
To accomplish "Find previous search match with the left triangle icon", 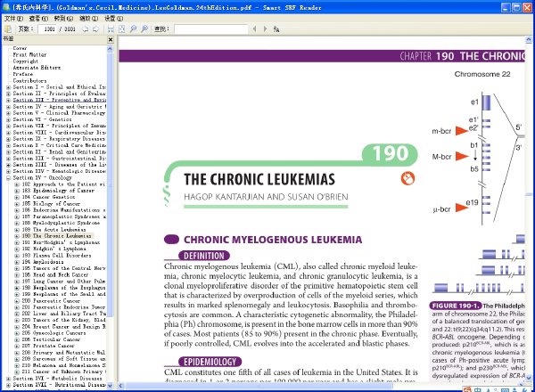I will pyautogui.click(x=254, y=29).
